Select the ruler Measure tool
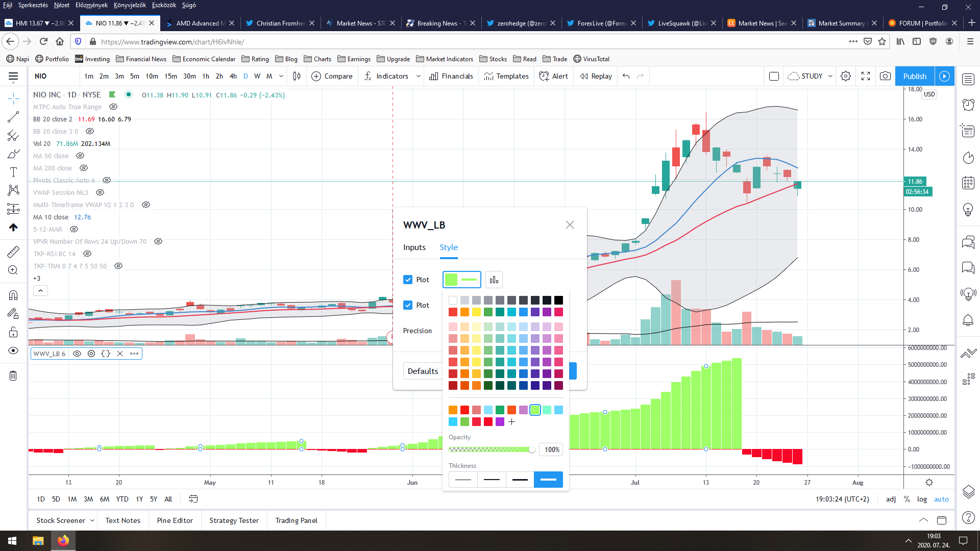Viewport: 980px width, 551px height. 13,252
